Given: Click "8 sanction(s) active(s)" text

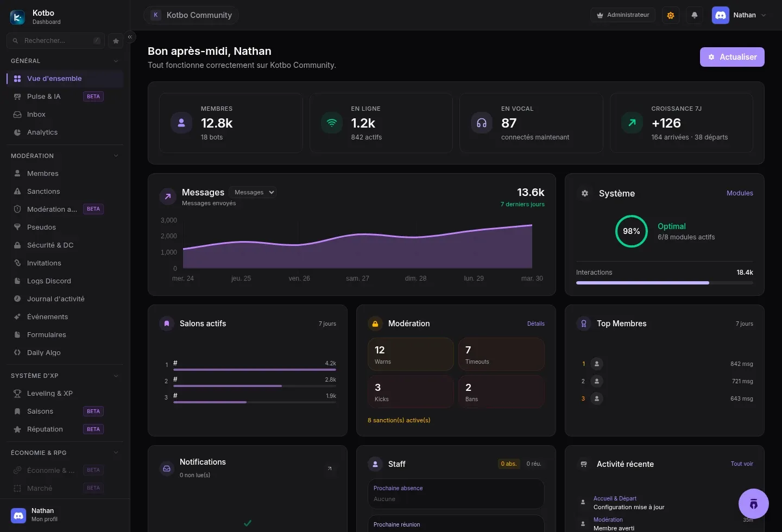Looking at the screenshot, I should [x=399, y=420].
